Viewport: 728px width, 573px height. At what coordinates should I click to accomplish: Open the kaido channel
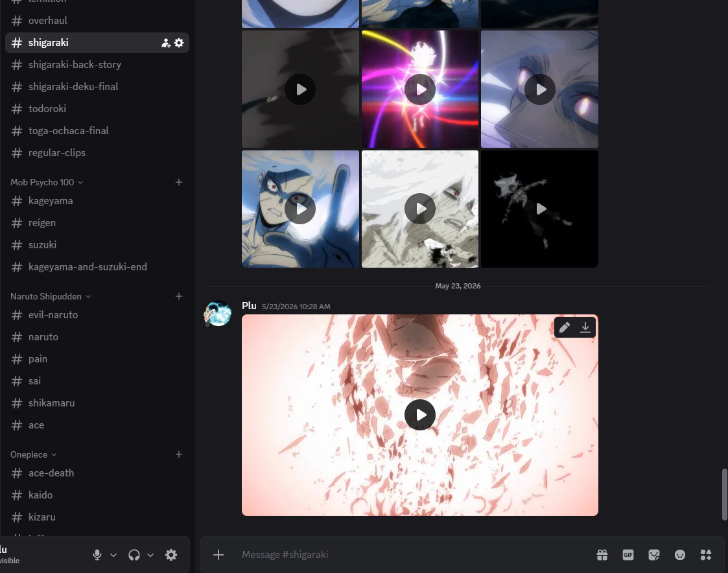pyautogui.click(x=97, y=495)
